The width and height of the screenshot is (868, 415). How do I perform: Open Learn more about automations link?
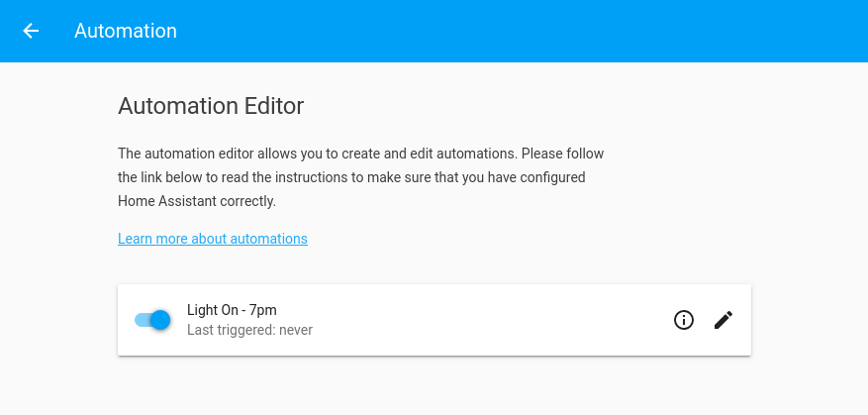[212, 239]
